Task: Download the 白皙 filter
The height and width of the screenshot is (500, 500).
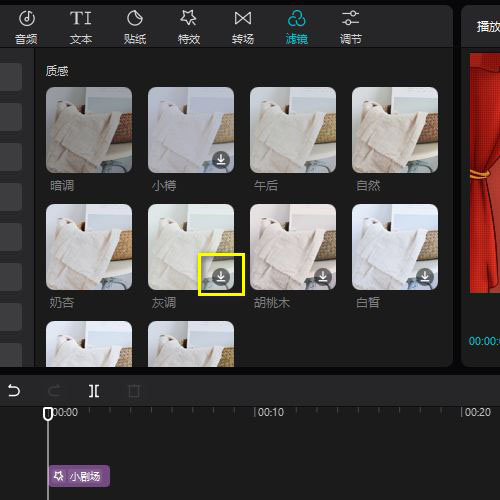Action: point(425,277)
